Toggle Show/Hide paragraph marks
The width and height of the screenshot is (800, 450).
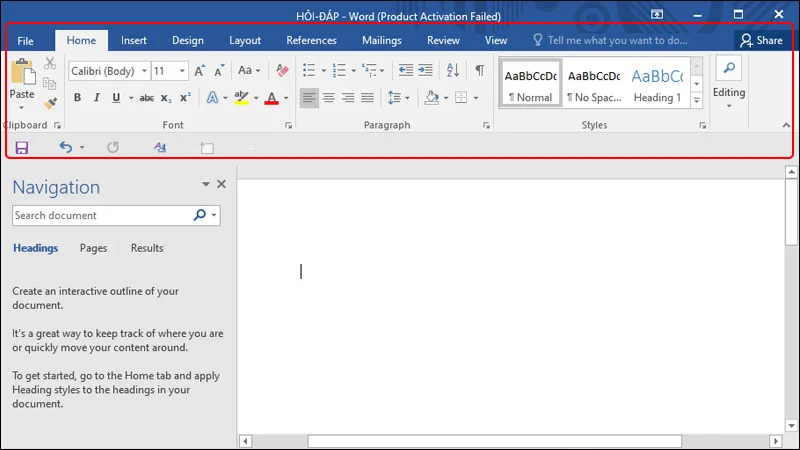pos(479,71)
